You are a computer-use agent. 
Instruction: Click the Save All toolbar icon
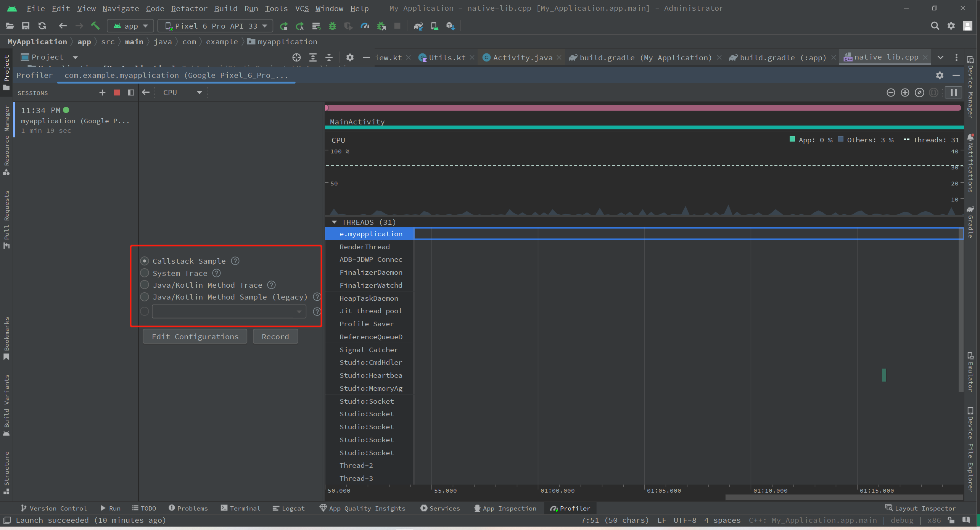pyautogui.click(x=26, y=26)
